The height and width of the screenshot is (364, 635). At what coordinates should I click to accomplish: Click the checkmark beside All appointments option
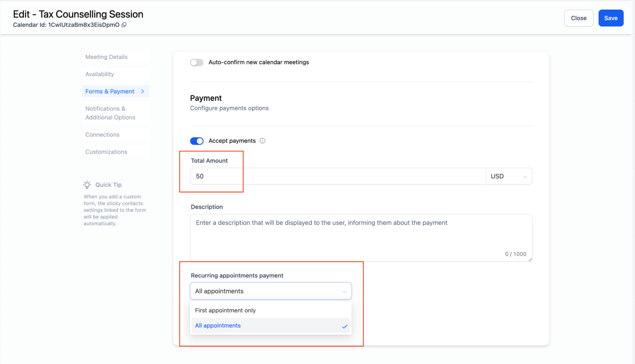pyautogui.click(x=345, y=326)
